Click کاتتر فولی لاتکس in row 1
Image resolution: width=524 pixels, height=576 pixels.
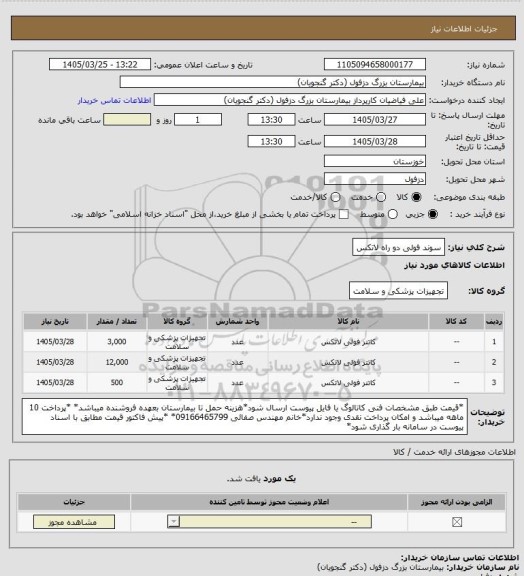[x=348, y=342]
